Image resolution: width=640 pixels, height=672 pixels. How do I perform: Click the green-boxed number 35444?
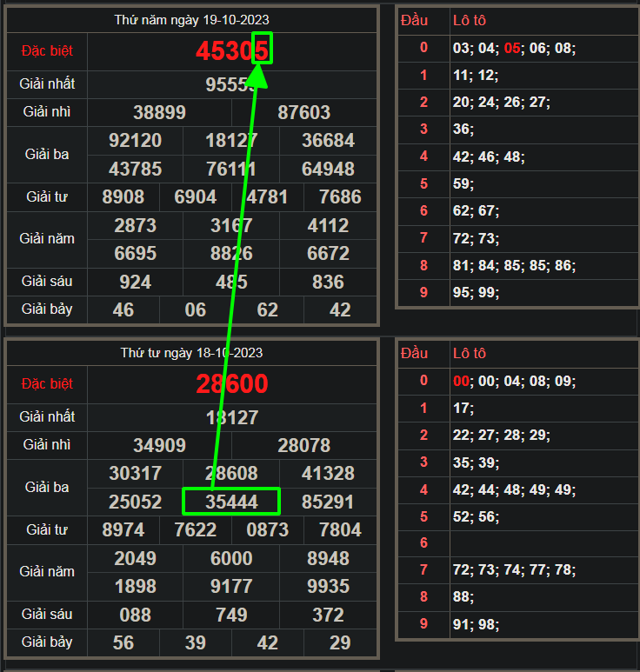point(231,502)
